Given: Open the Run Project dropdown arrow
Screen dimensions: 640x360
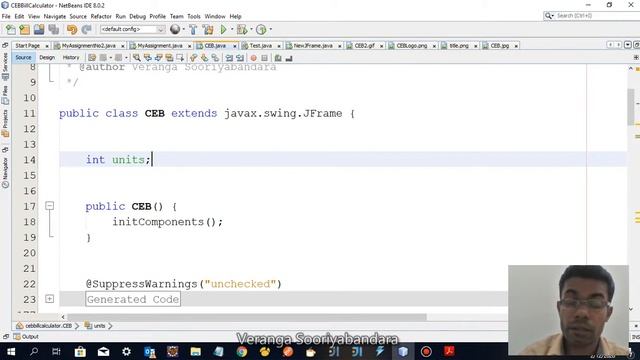Looking at the screenshot, I should pyautogui.click(x=232, y=29).
